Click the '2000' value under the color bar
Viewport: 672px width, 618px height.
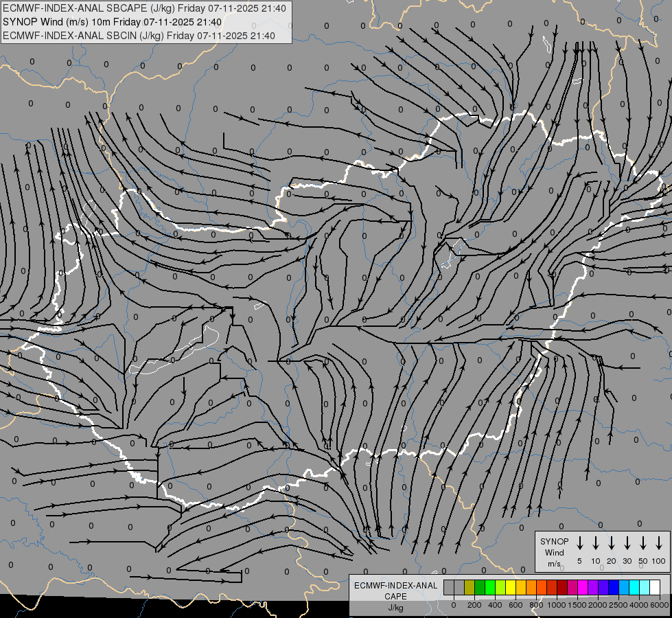598,605
